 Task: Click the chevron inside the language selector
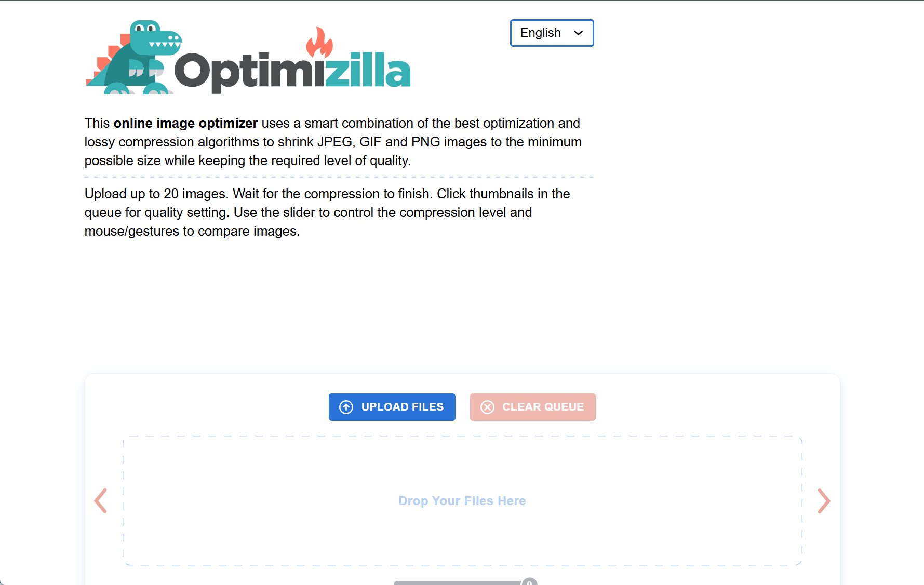pos(578,33)
